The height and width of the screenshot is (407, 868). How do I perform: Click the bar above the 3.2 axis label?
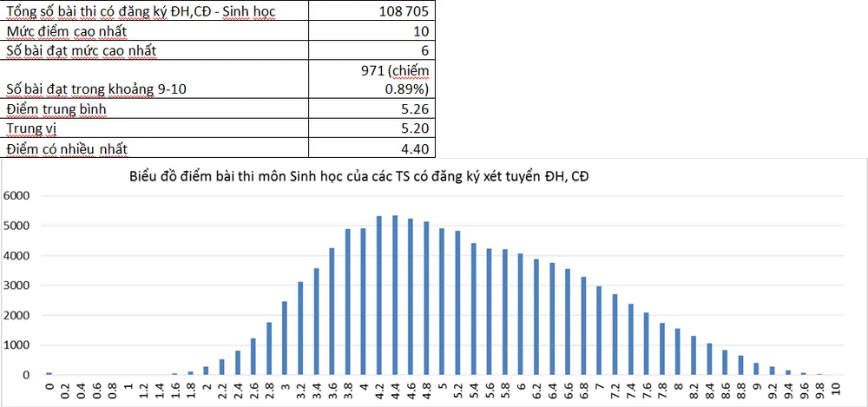tap(301, 328)
